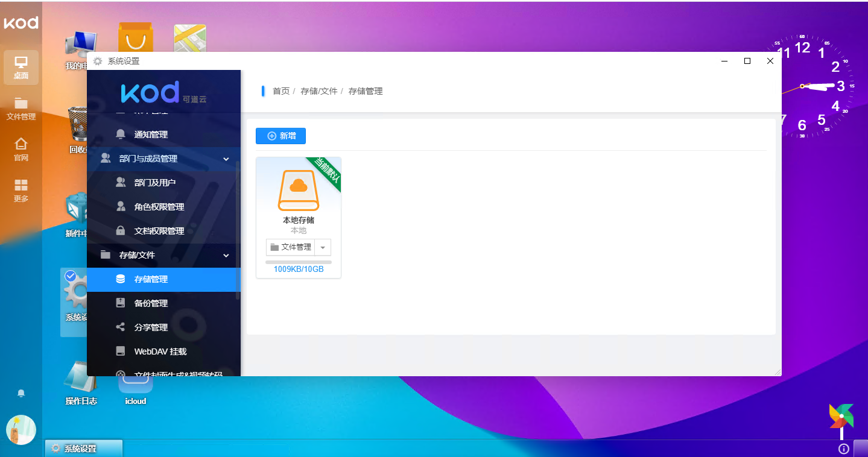The height and width of the screenshot is (457, 868).
Task: Open 通知管理 in the settings sidebar
Action: click(x=163, y=134)
